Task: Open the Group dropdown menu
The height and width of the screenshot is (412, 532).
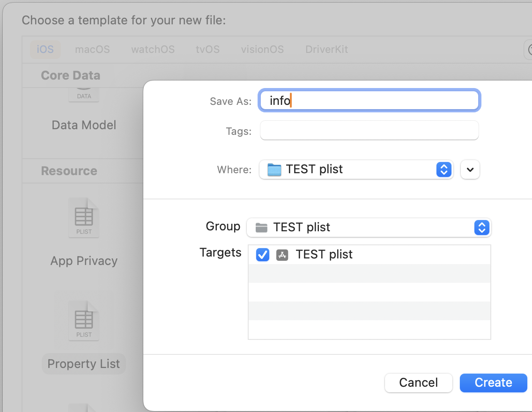Action: 481,228
